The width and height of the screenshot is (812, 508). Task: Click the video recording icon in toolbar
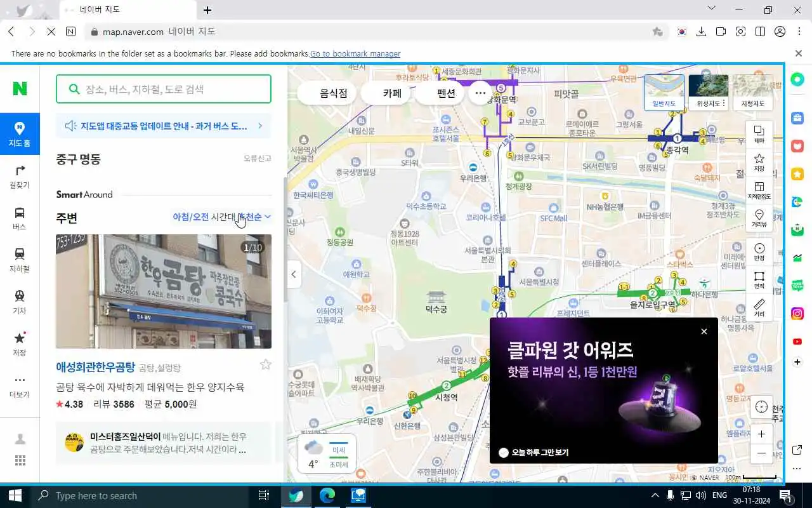tap(721, 32)
